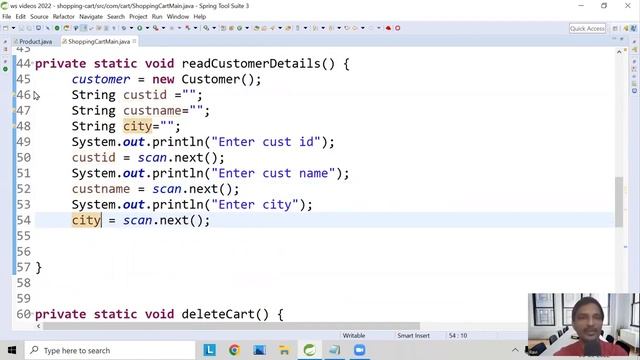Open the Debug dropdown arrow
640x360 pixels.
(131, 28)
